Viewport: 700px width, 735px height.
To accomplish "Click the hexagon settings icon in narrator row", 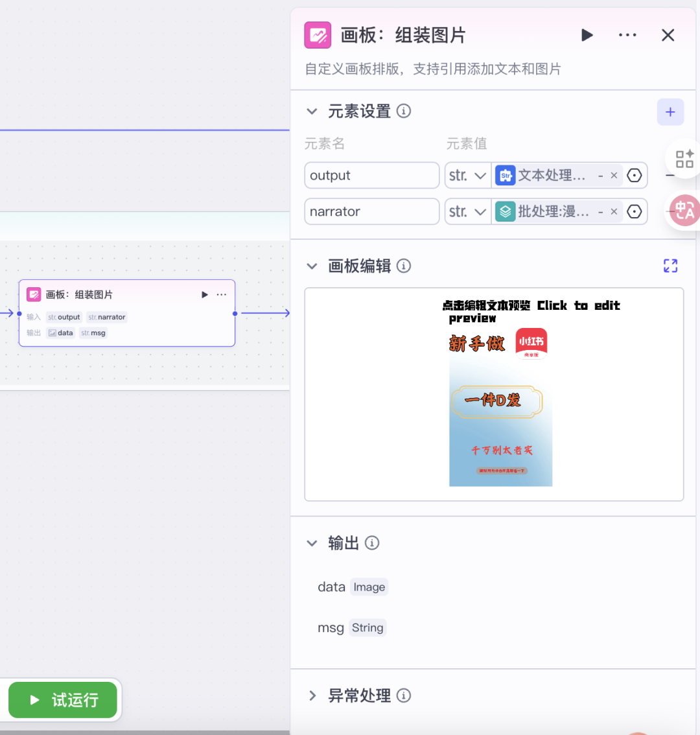I will click(635, 212).
